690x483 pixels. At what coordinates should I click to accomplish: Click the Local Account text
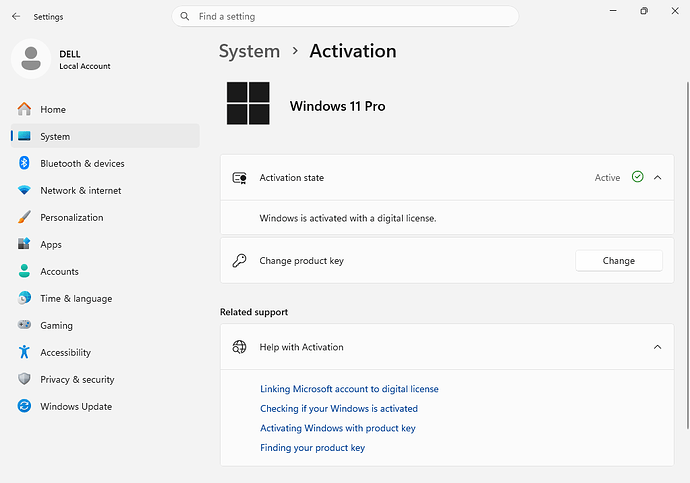[85, 66]
